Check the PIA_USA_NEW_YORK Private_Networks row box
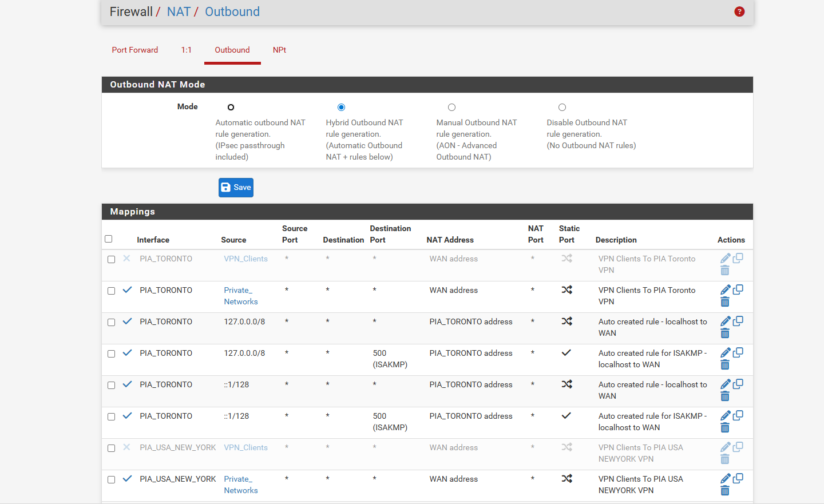Viewport: 824px width, 504px height. coord(112,480)
